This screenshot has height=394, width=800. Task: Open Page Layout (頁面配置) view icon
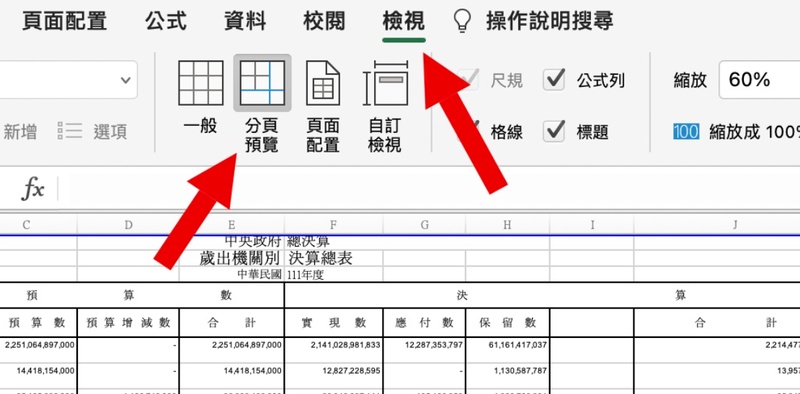pyautogui.click(x=323, y=83)
